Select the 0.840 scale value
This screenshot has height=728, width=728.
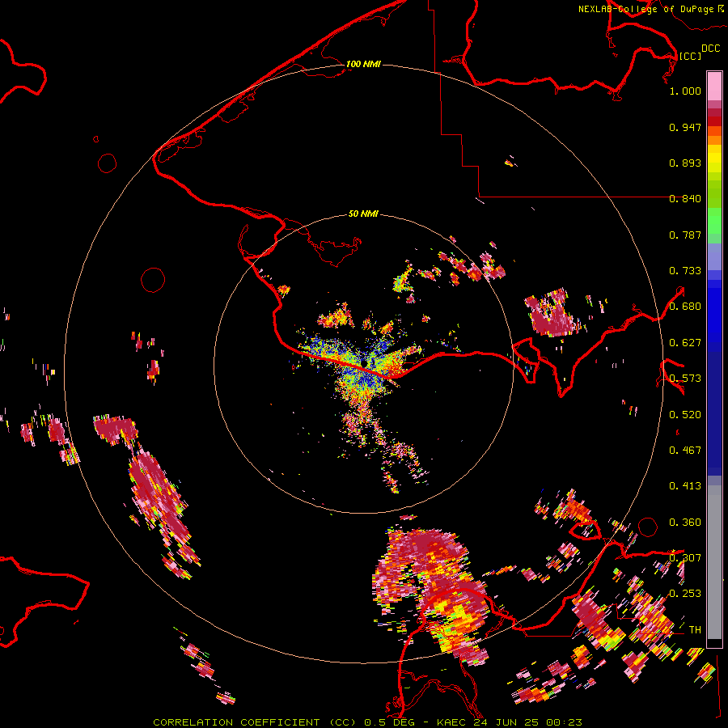(x=685, y=199)
